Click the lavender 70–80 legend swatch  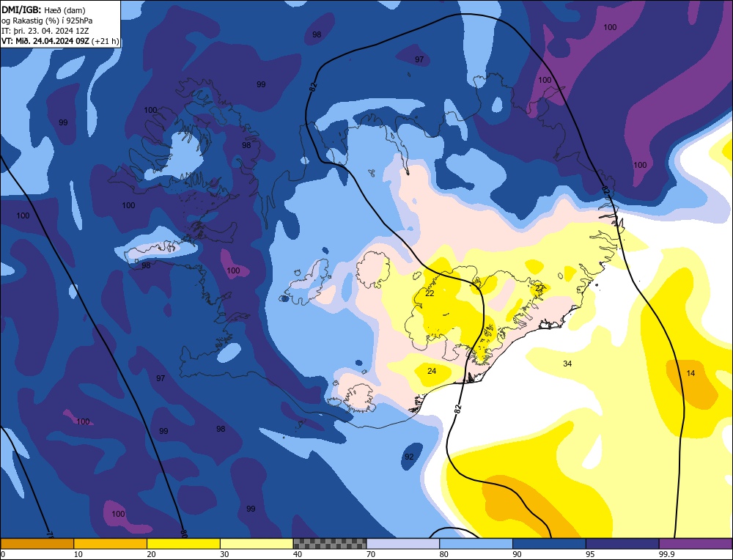(403, 544)
